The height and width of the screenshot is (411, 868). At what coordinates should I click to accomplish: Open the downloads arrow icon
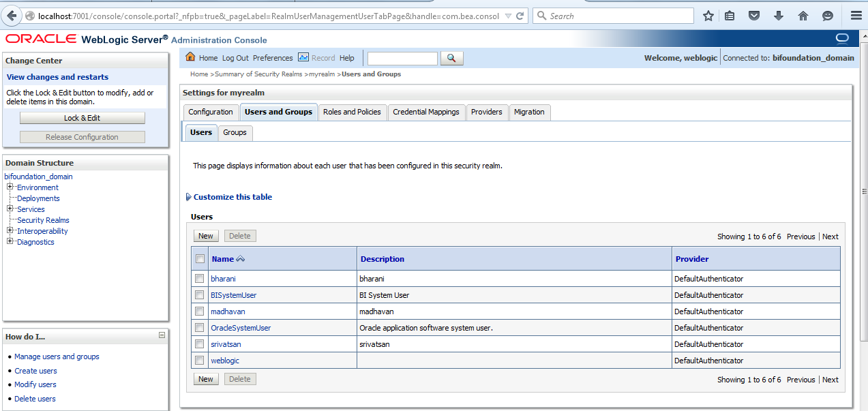(778, 16)
